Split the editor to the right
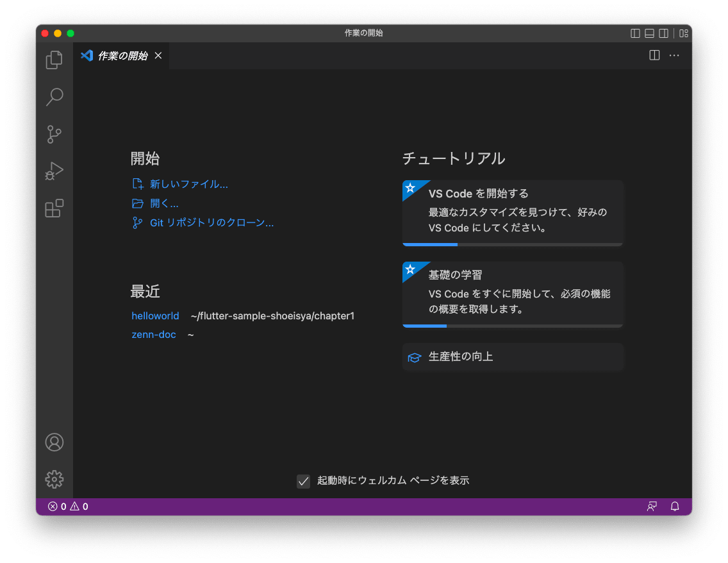 [654, 55]
